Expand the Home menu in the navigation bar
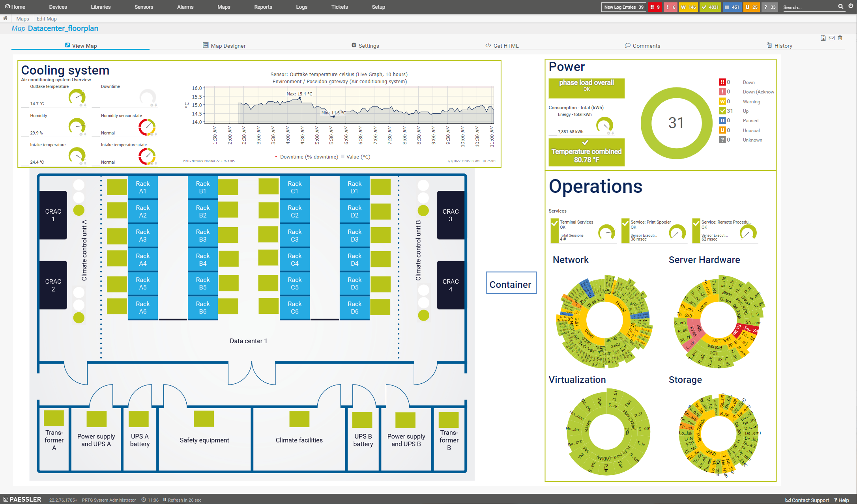The height and width of the screenshot is (504, 857). (16, 7)
